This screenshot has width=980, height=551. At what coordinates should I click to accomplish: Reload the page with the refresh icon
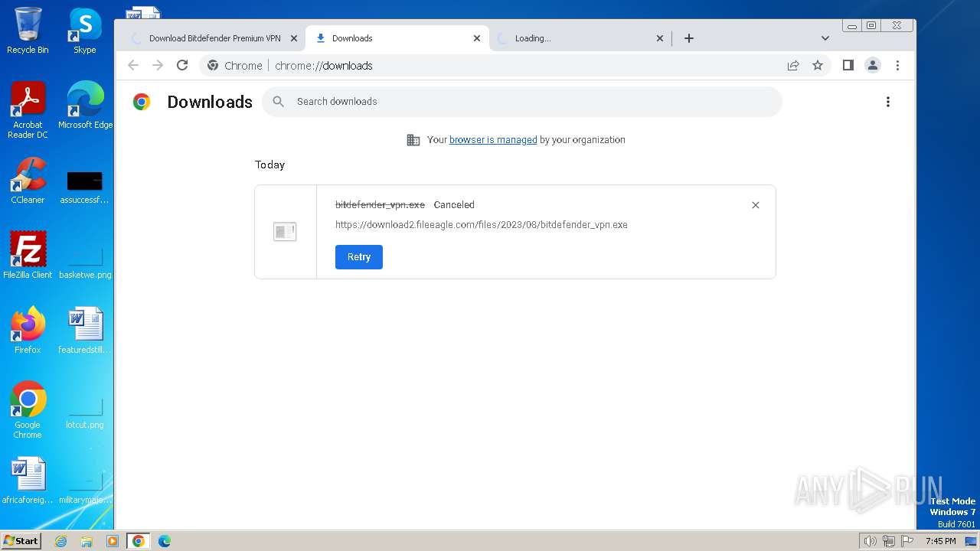182,65
